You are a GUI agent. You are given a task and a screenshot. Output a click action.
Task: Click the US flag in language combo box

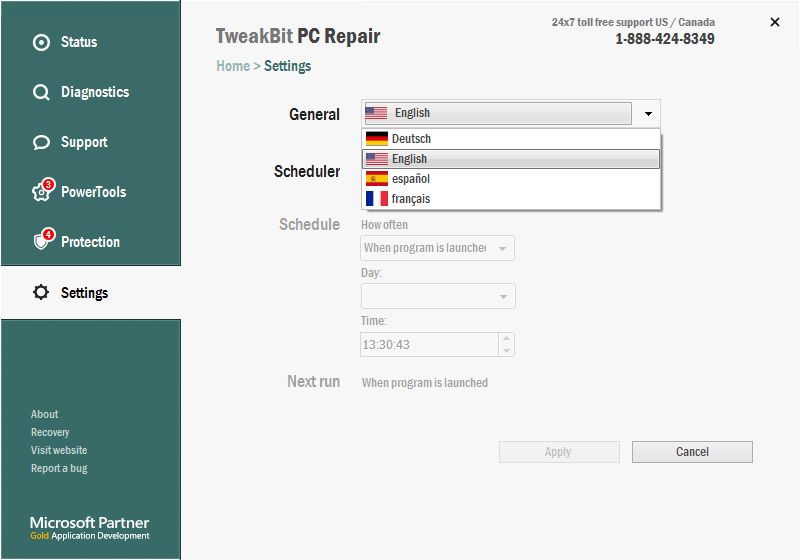pyautogui.click(x=376, y=113)
